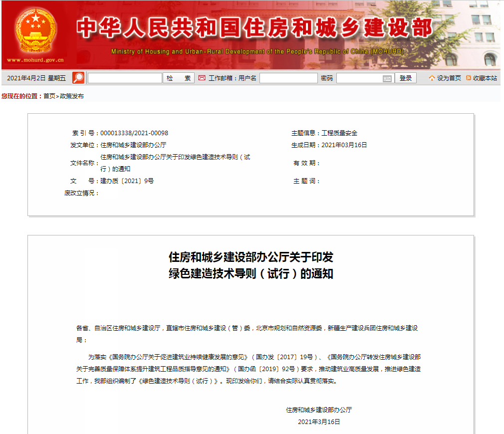The height and width of the screenshot is (434, 504).
Task: Click the signature 住房和城乡建设部办公厅 at bottom
Action: pyautogui.click(x=319, y=410)
